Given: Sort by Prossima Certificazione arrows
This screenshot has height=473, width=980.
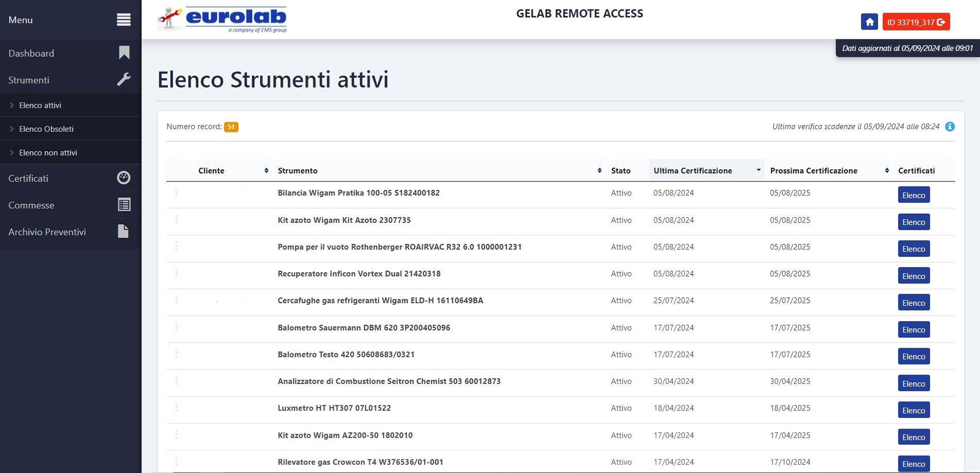Looking at the screenshot, I should click(887, 171).
